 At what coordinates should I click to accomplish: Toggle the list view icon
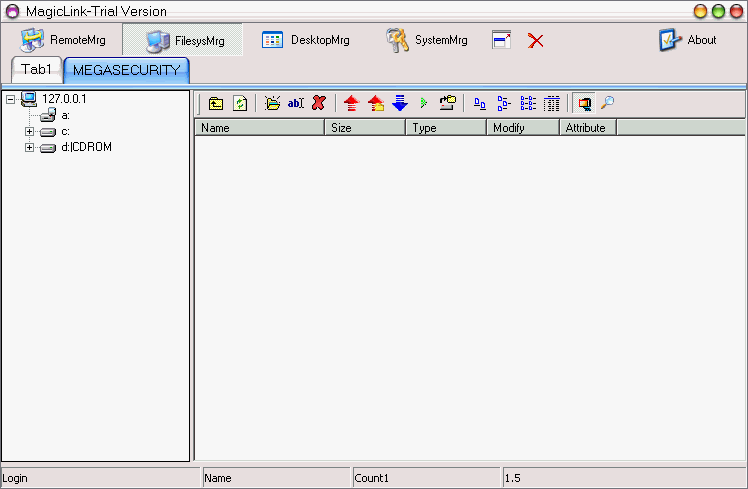coord(528,103)
